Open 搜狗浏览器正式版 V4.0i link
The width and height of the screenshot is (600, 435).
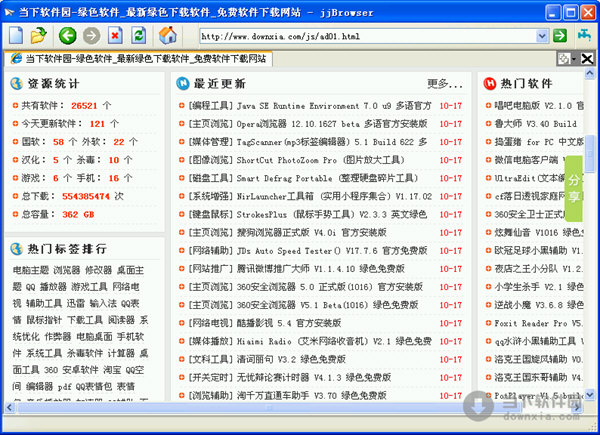click(311, 233)
